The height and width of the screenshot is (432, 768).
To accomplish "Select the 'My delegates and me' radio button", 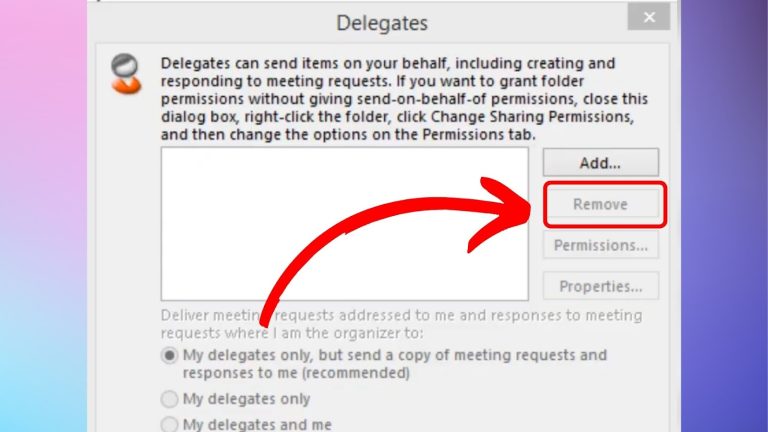I will pyautogui.click(x=169, y=424).
